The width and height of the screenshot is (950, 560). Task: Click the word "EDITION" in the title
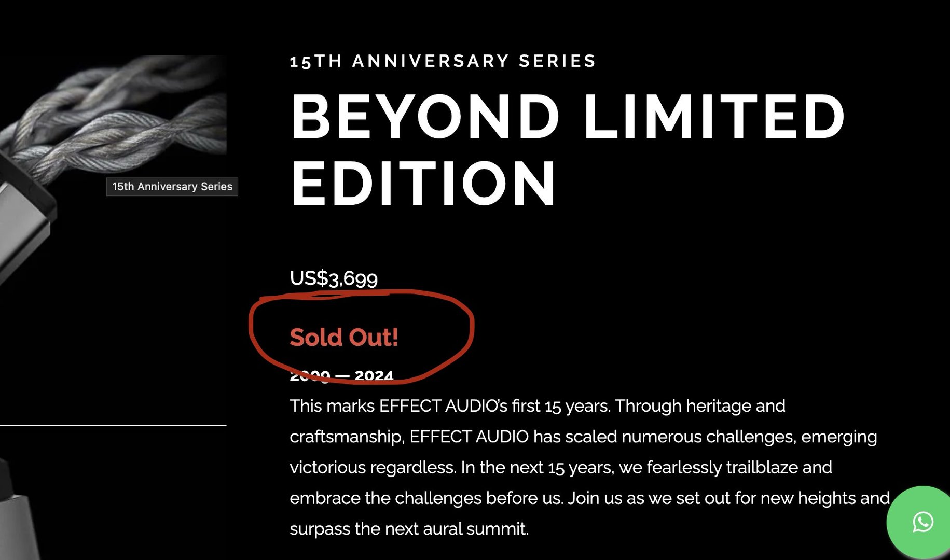423,183
